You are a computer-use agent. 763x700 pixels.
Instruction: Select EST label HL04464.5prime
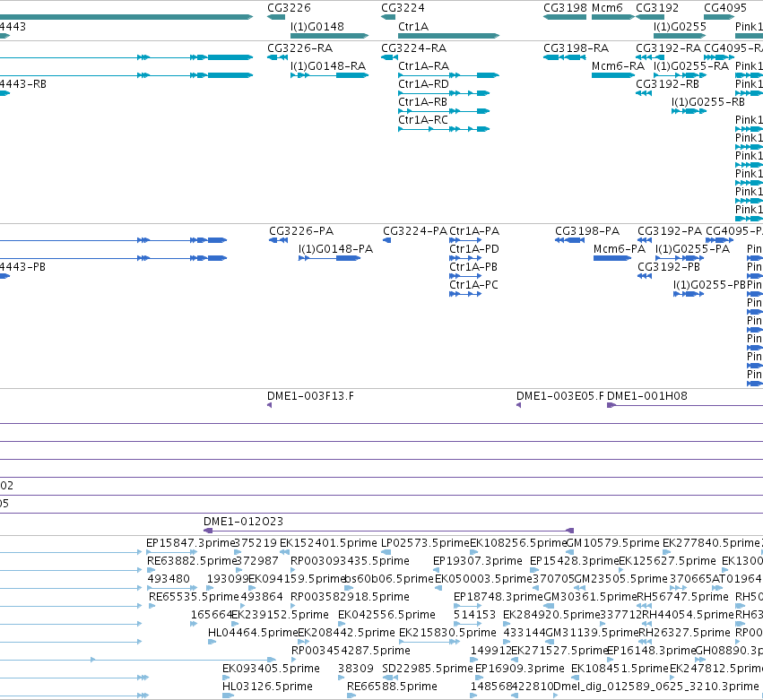click(253, 633)
